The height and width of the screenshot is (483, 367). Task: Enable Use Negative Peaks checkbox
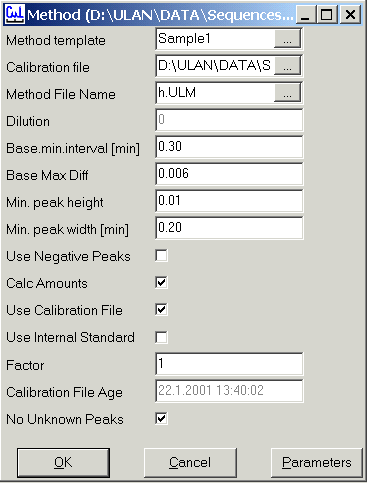click(x=162, y=256)
